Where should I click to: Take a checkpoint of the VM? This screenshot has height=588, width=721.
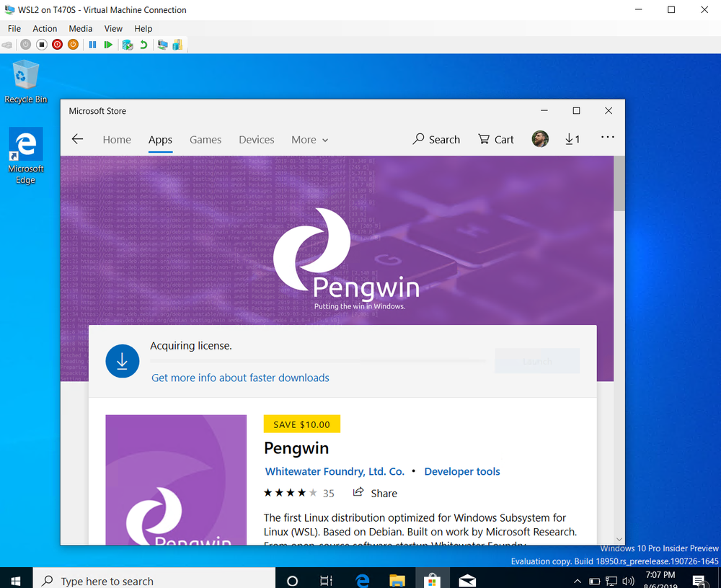(128, 44)
